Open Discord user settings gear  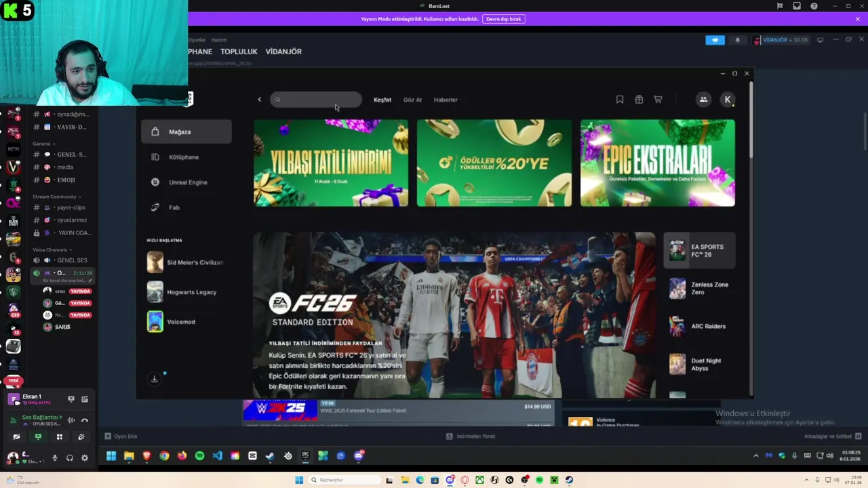click(x=84, y=458)
